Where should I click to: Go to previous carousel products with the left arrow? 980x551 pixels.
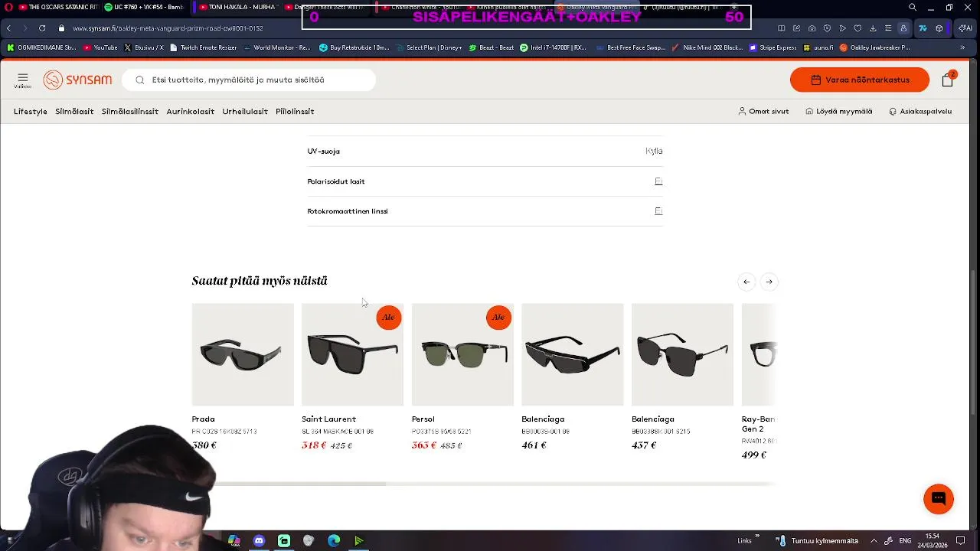pyautogui.click(x=746, y=282)
